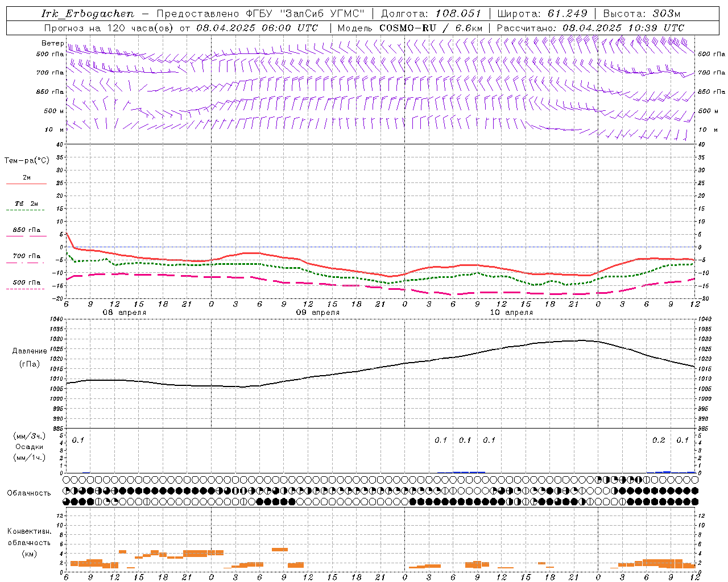Click the Тем-ра(°C) axis title
Screen dimensions: 728x582
tap(27, 161)
